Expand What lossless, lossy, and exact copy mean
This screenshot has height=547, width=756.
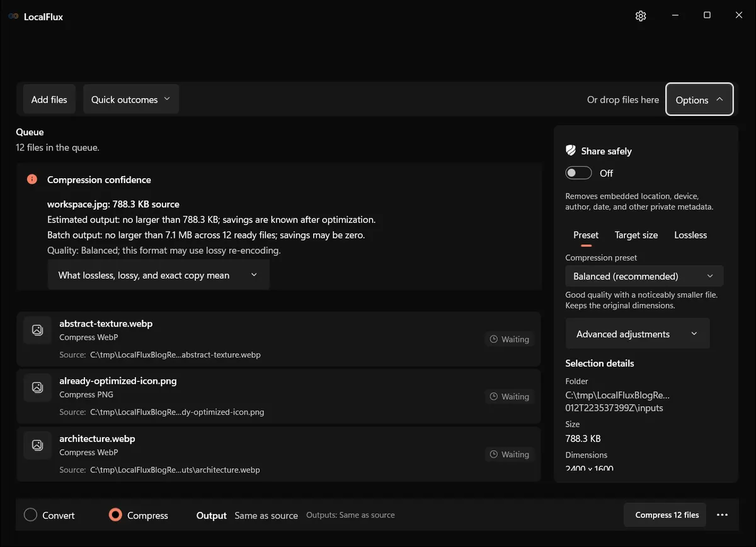tap(158, 275)
